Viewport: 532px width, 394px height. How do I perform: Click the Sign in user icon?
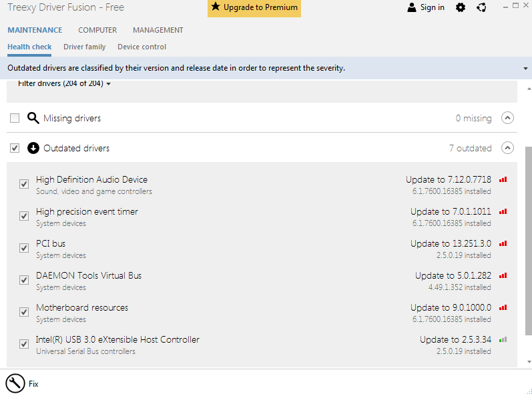pyautogui.click(x=412, y=7)
